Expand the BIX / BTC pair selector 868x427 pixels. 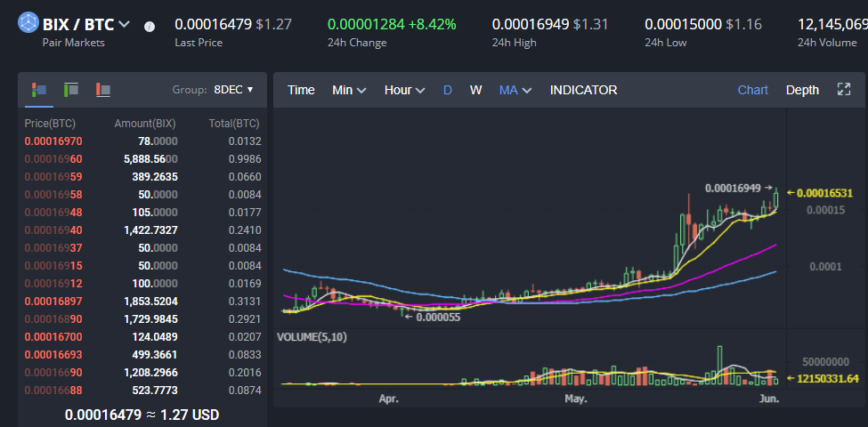pyautogui.click(x=124, y=25)
